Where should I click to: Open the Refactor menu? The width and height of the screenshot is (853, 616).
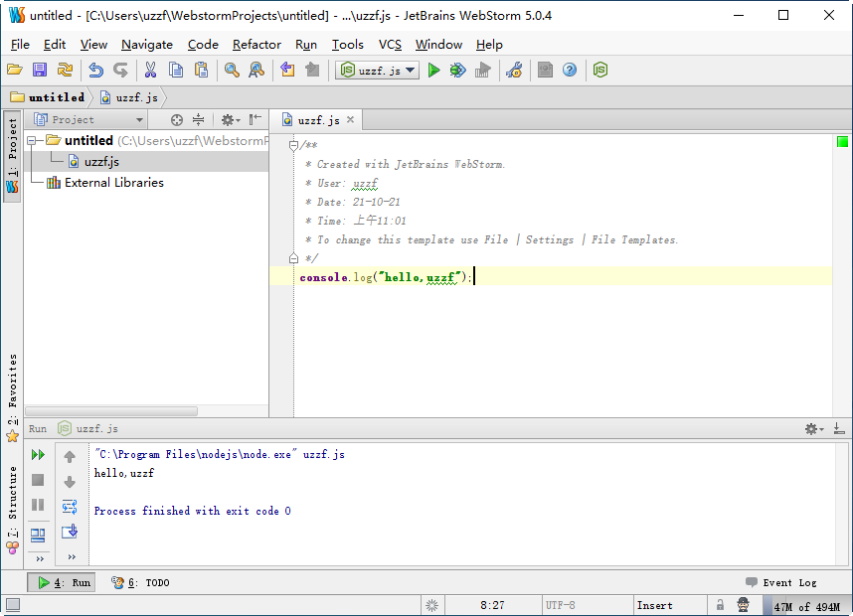pyautogui.click(x=256, y=45)
